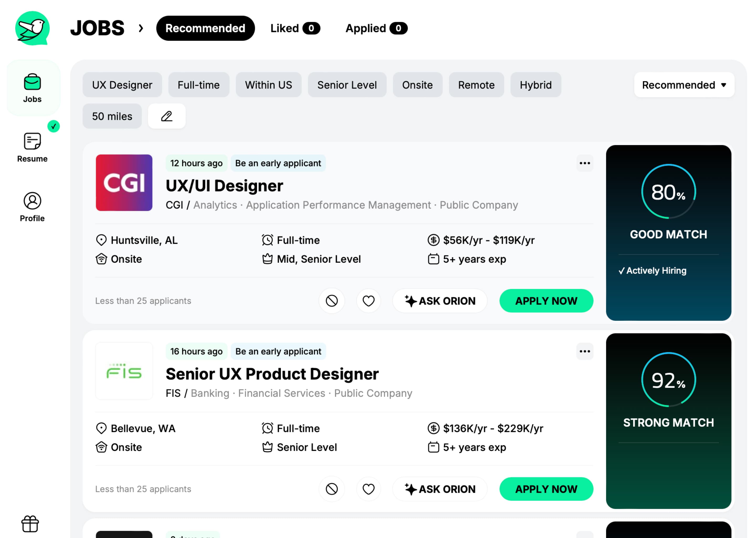Click the pencil edit filters icon
756x538 pixels.
pyautogui.click(x=166, y=116)
